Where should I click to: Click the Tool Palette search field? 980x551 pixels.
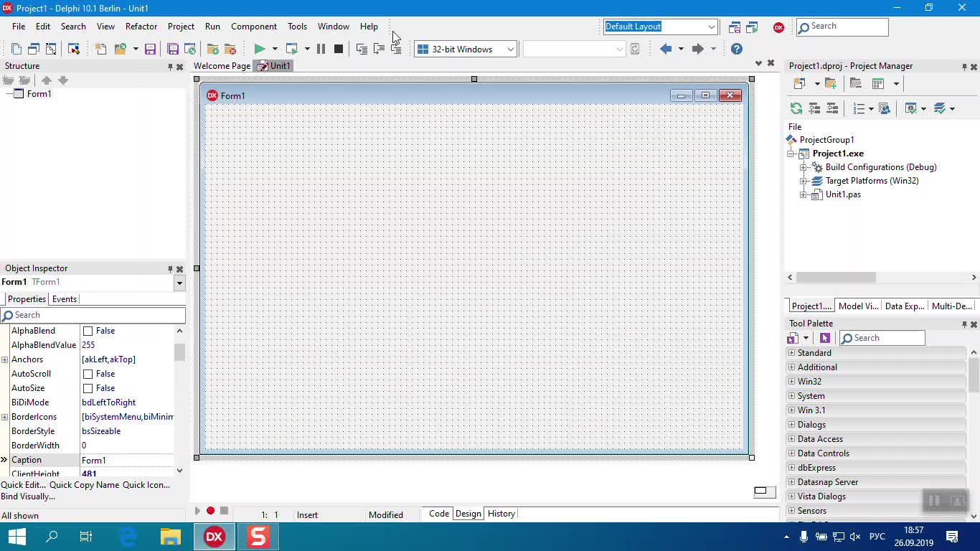click(882, 338)
